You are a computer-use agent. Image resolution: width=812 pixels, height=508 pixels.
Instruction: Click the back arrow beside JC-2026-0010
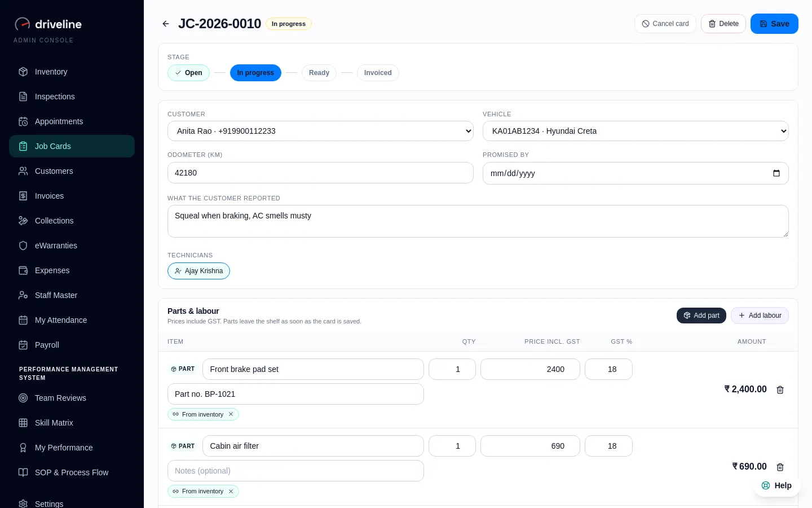pos(166,24)
